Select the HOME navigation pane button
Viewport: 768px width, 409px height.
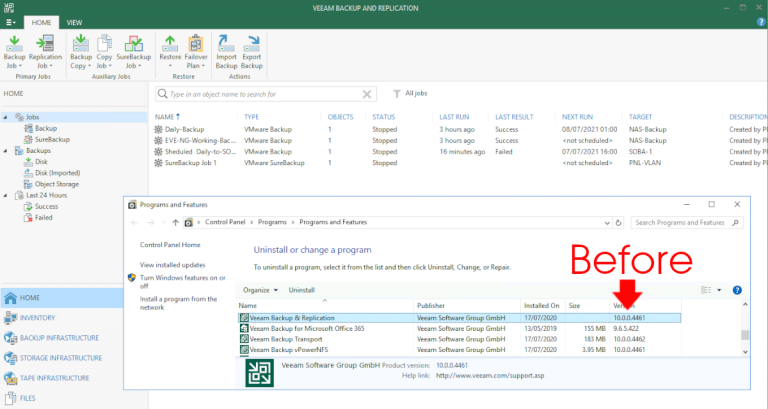[61, 298]
